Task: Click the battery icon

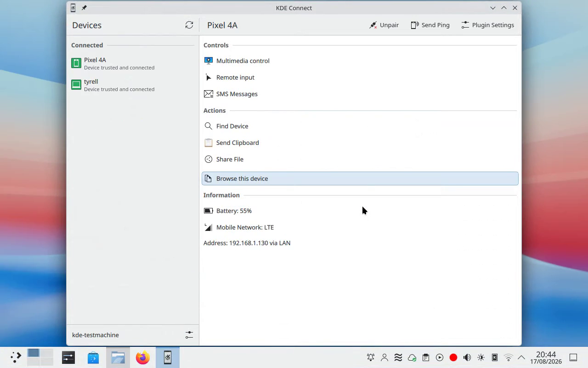Action: point(209,211)
